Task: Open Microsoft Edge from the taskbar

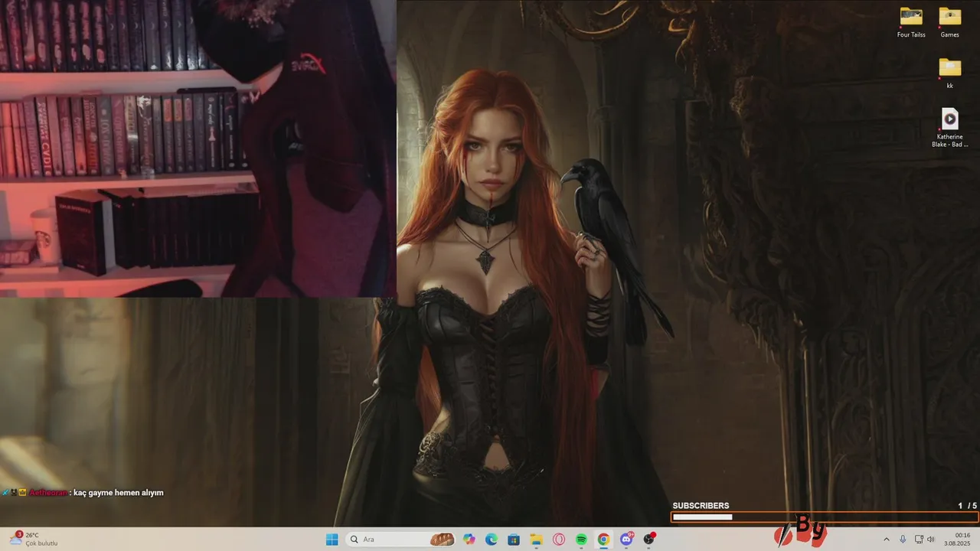Action: click(492, 540)
